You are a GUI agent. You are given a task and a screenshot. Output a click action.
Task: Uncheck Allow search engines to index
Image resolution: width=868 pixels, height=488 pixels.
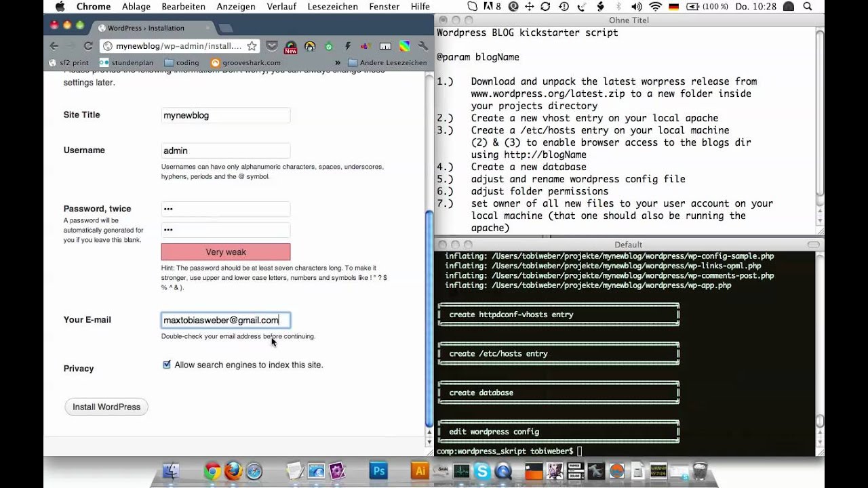(167, 365)
